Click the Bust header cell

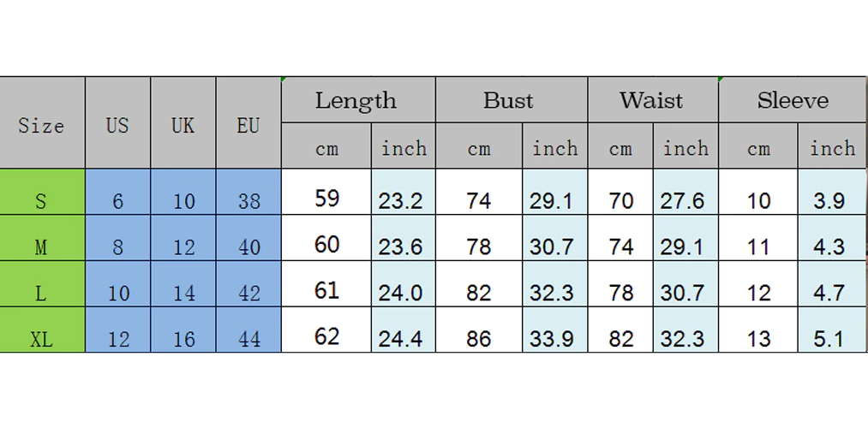[x=510, y=101]
